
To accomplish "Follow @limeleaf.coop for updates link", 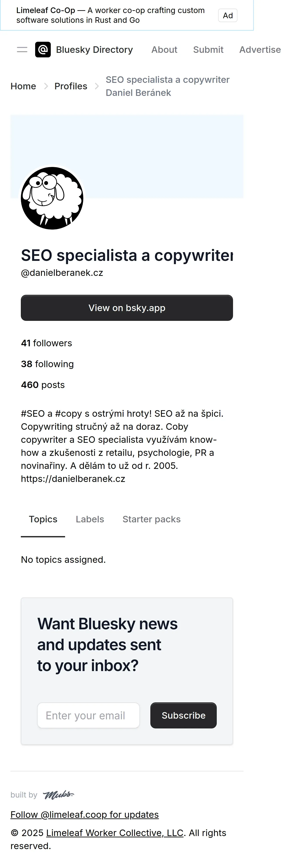I will click(84, 815).
